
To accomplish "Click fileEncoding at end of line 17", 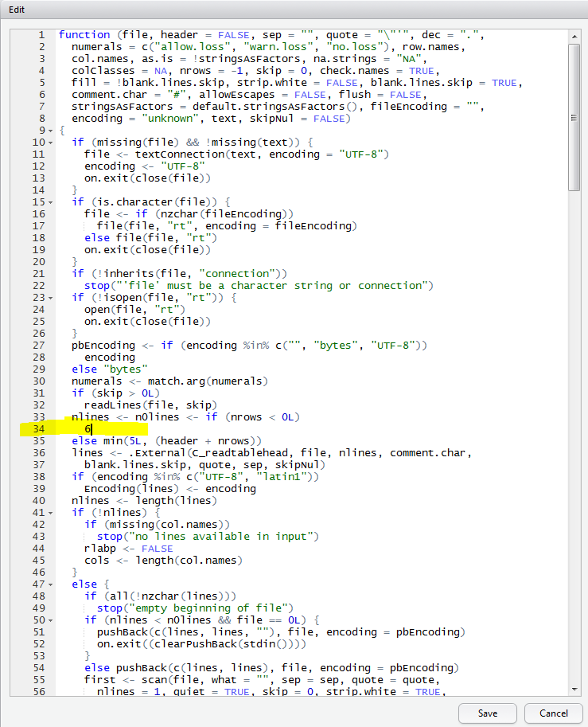I will (313, 226).
